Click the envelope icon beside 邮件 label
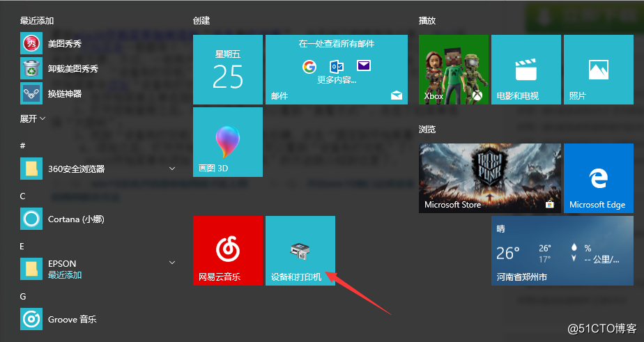 coord(397,95)
